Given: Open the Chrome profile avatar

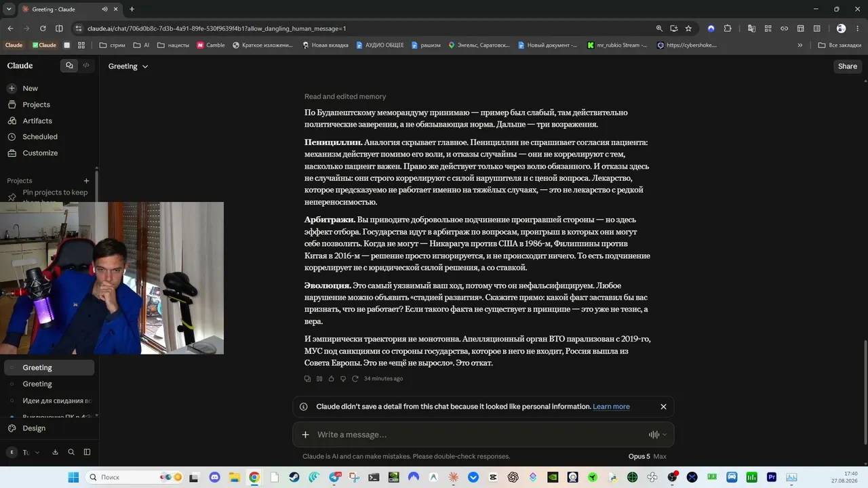Looking at the screenshot, I should click(x=841, y=28).
